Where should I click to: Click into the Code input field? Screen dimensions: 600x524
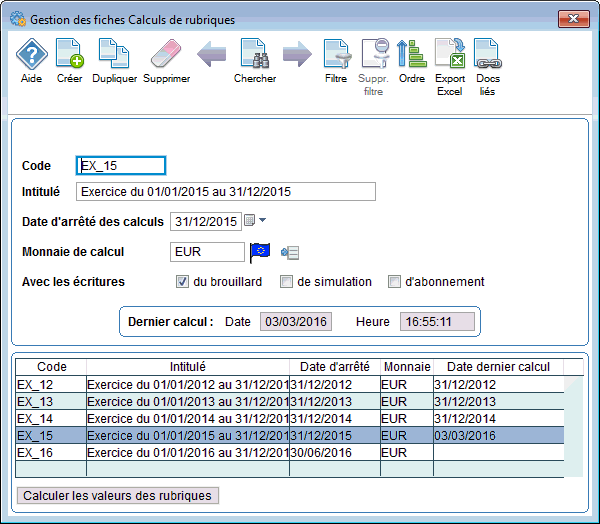click(x=121, y=166)
